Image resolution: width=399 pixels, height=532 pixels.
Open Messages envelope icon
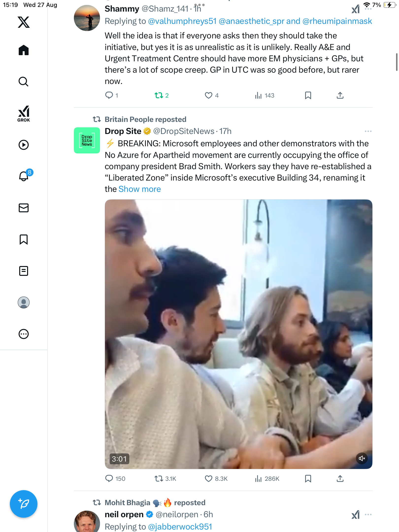click(x=24, y=208)
